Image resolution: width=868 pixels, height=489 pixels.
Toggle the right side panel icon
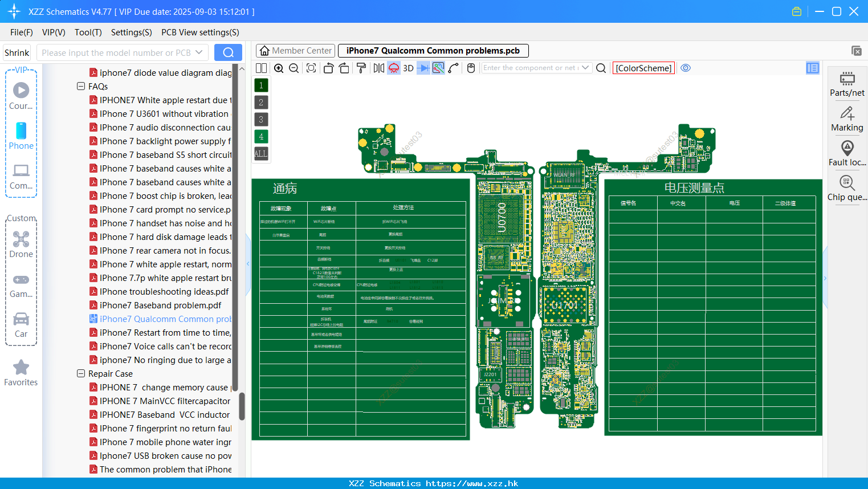pyautogui.click(x=812, y=68)
